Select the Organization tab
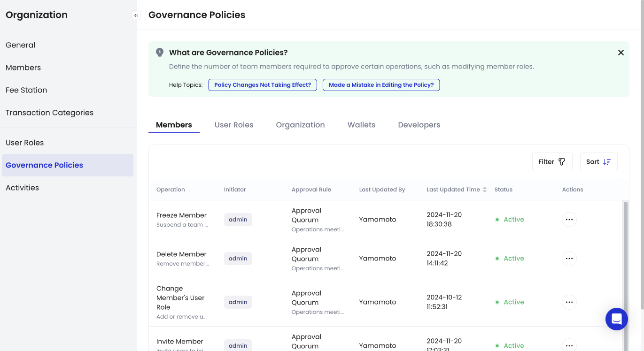The width and height of the screenshot is (644, 351). (x=300, y=125)
